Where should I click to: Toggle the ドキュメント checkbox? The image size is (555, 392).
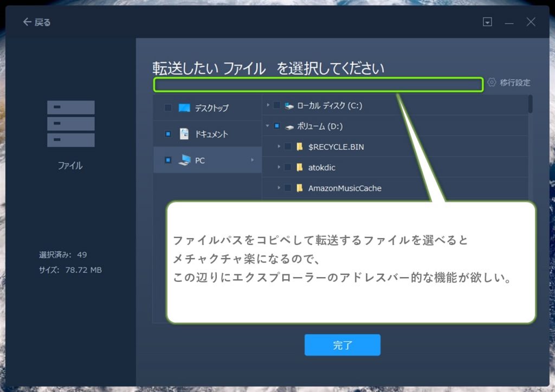coord(168,134)
